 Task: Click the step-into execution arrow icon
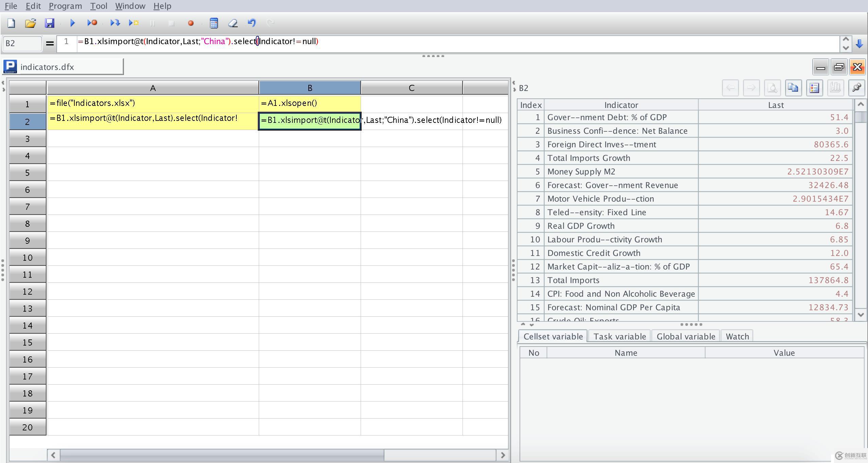click(x=115, y=23)
